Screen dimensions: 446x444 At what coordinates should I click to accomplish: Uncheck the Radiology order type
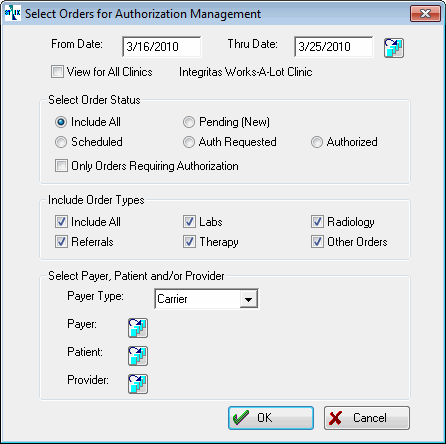click(317, 222)
